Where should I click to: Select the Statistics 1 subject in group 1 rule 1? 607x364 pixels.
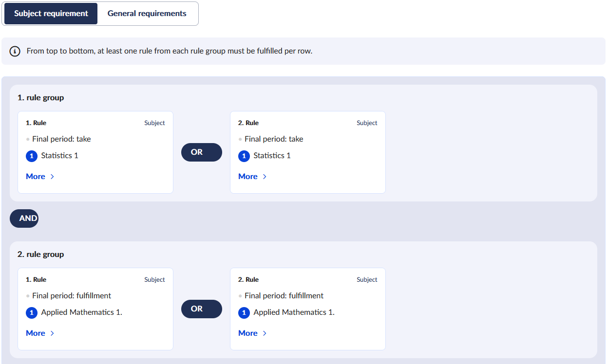point(59,156)
